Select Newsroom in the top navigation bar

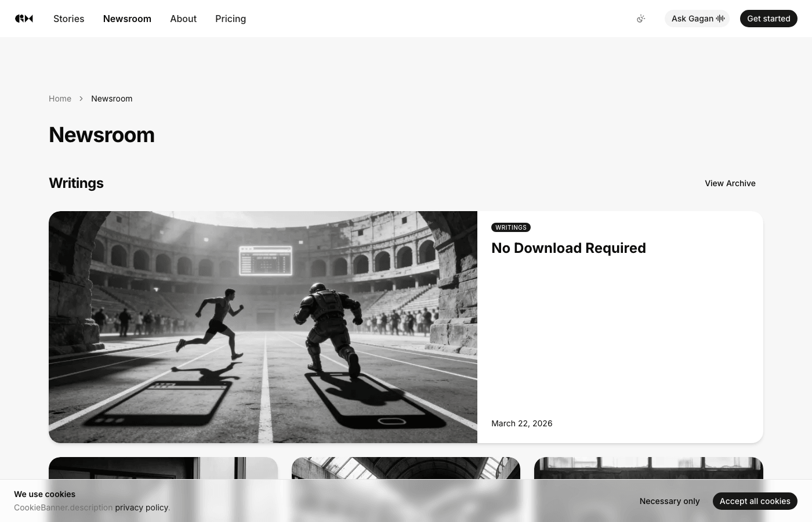click(x=127, y=19)
